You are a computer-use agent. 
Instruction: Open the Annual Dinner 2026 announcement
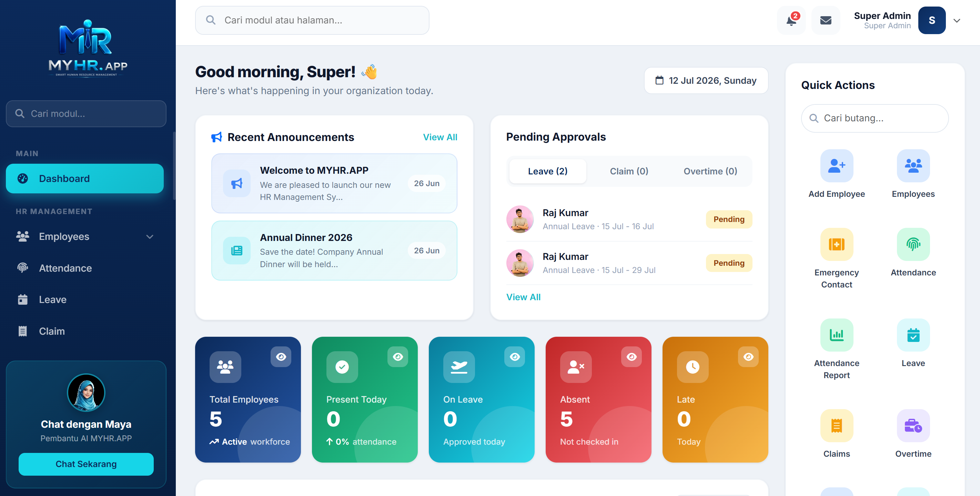(x=334, y=251)
